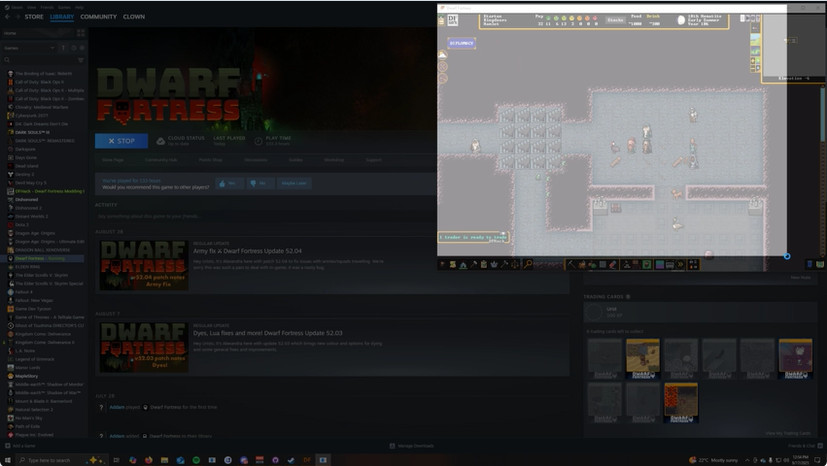Open the Task View taskbar icon
This screenshot has width=827, height=466.
(117, 460)
